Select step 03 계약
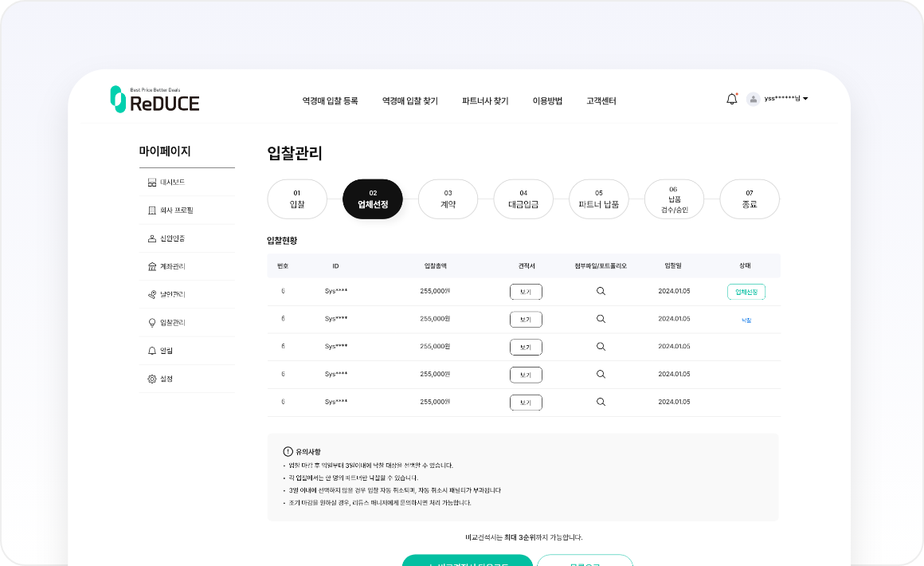 448,199
